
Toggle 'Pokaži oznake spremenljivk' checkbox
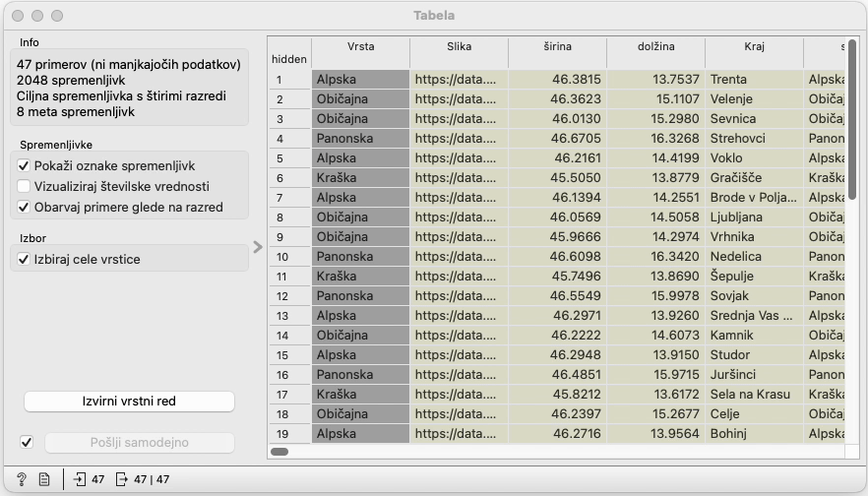point(25,165)
